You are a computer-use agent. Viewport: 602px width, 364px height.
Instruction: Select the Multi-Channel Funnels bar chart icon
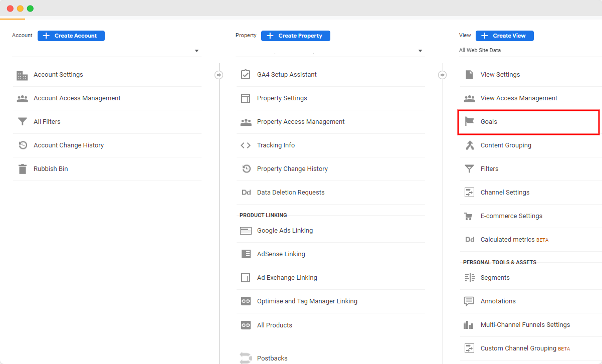click(x=469, y=324)
